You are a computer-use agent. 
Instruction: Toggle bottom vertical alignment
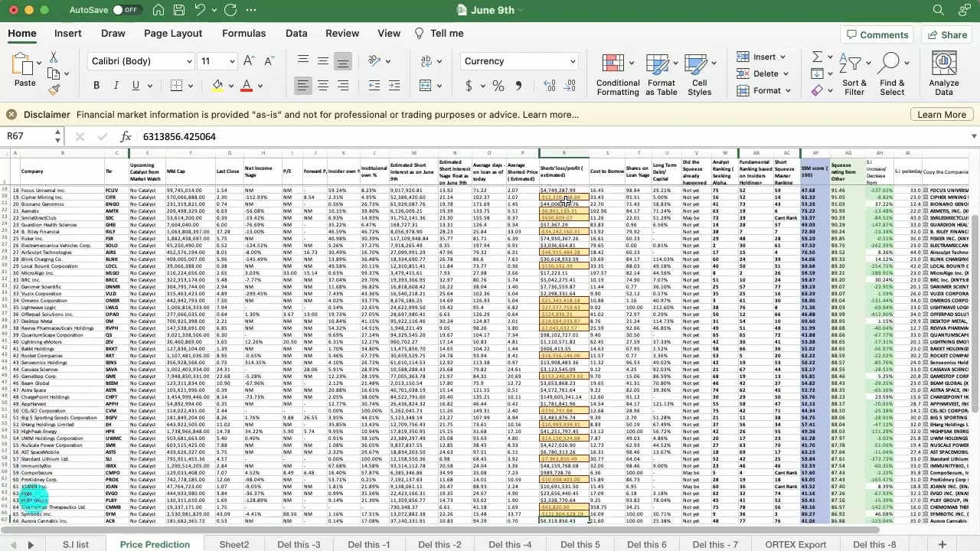(343, 61)
